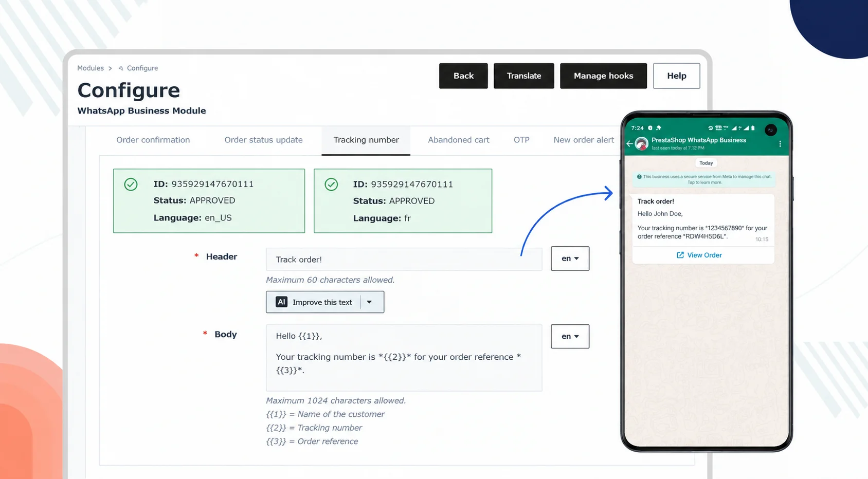
Task: Open the Abandoned cart tab
Action: pos(459,140)
